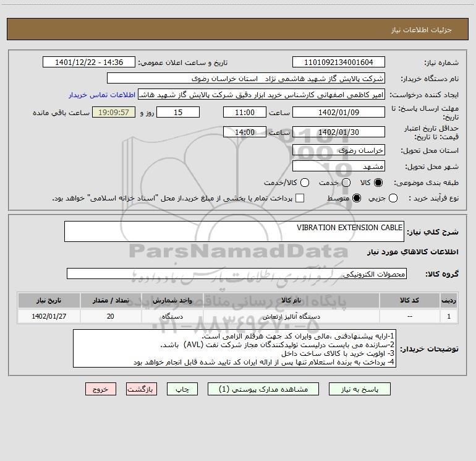Click the تعداد / مقدار column header
The width and height of the screenshot is (476, 461).
click(x=111, y=301)
